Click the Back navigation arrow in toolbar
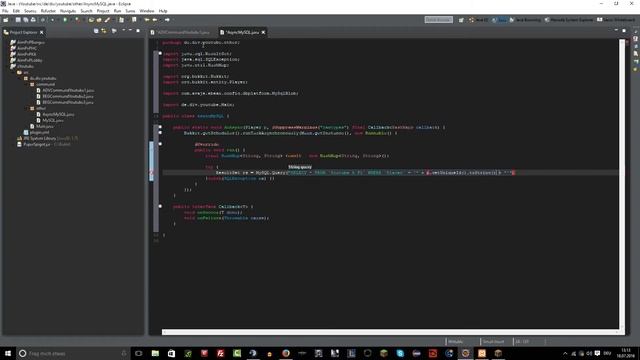 click(155, 20)
